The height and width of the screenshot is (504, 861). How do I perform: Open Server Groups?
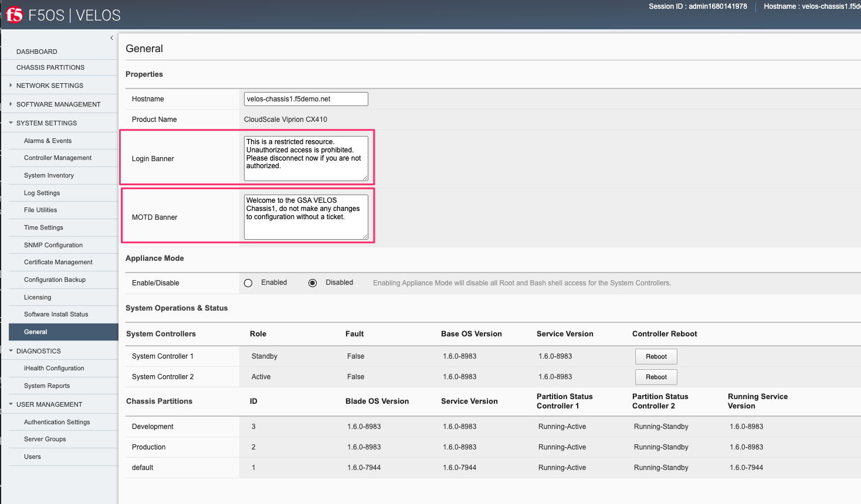coord(45,439)
